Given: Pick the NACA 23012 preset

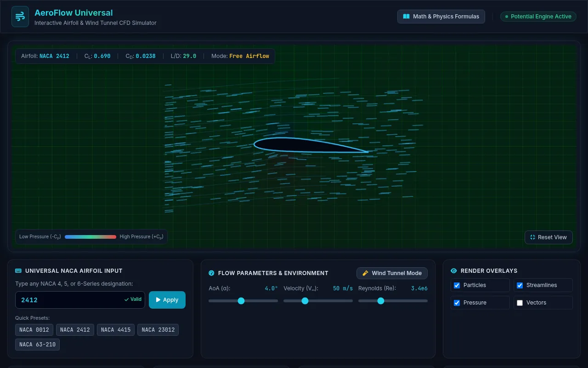Looking at the screenshot, I should coord(158,330).
